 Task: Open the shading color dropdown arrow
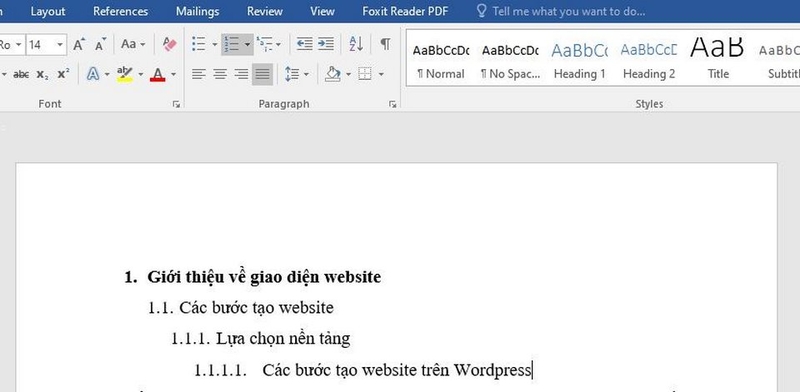click(x=348, y=75)
